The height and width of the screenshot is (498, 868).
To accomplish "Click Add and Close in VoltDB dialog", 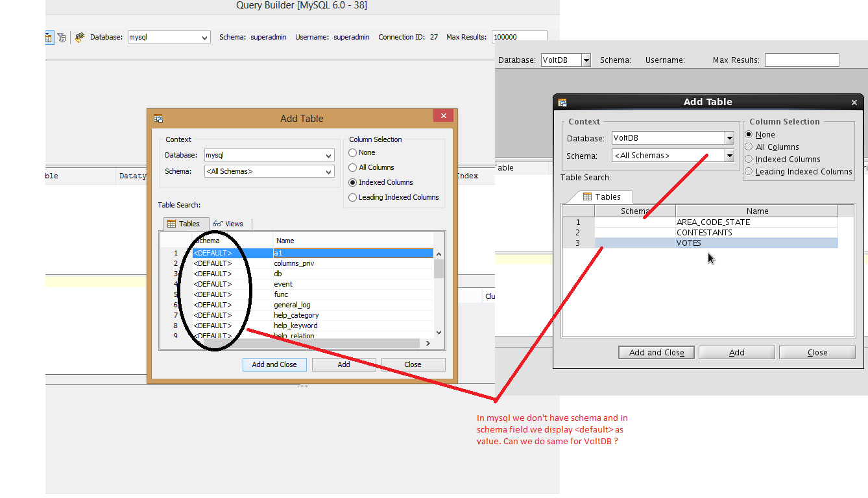I will point(657,353).
